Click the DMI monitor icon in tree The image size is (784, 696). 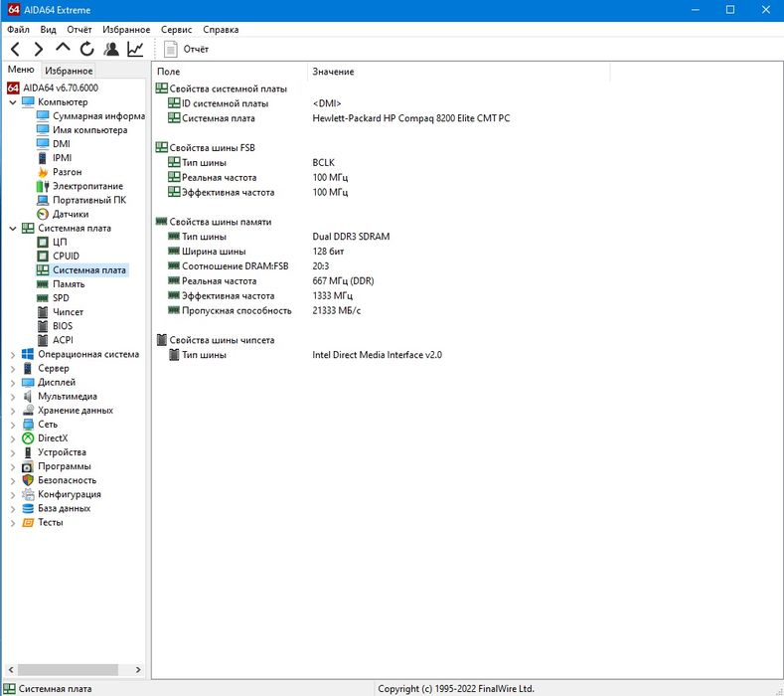43,143
